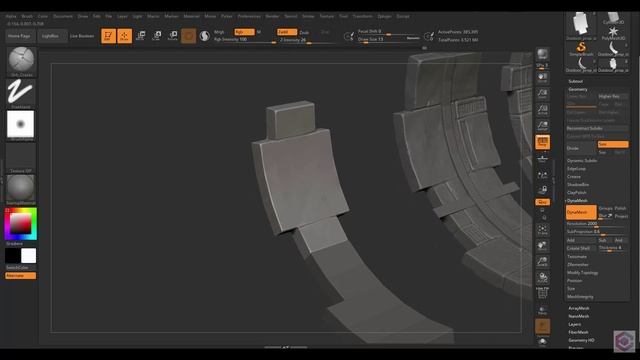Image resolution: width=640 pixels, height=360 pixels.
Task: Open the Zplugin menu
Action: tap(384, 16)
